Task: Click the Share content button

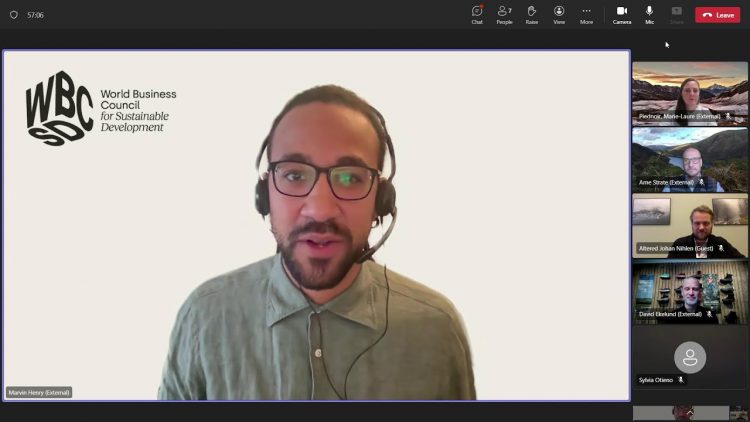Action: coord(676,15)
